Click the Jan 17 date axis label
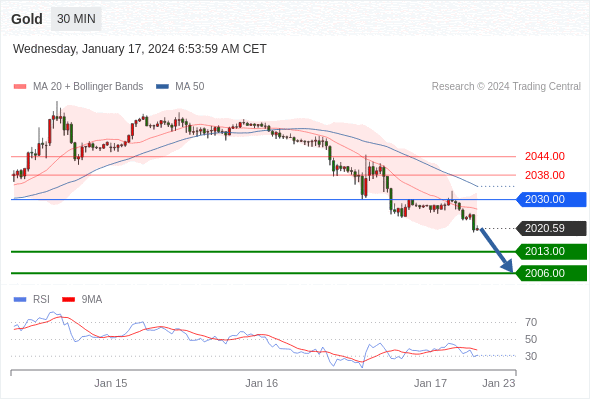The width and height of the screenshot is (590, 400). 430,383
